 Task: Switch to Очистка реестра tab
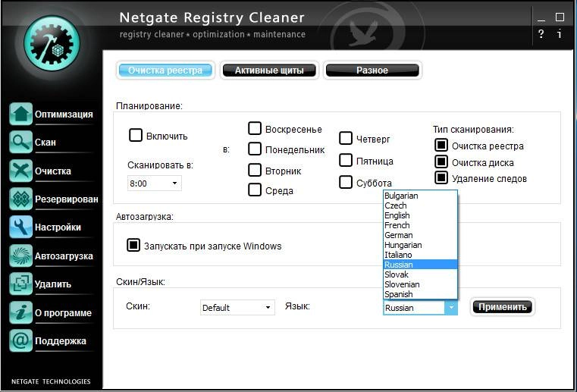click(x=165, y=71)
